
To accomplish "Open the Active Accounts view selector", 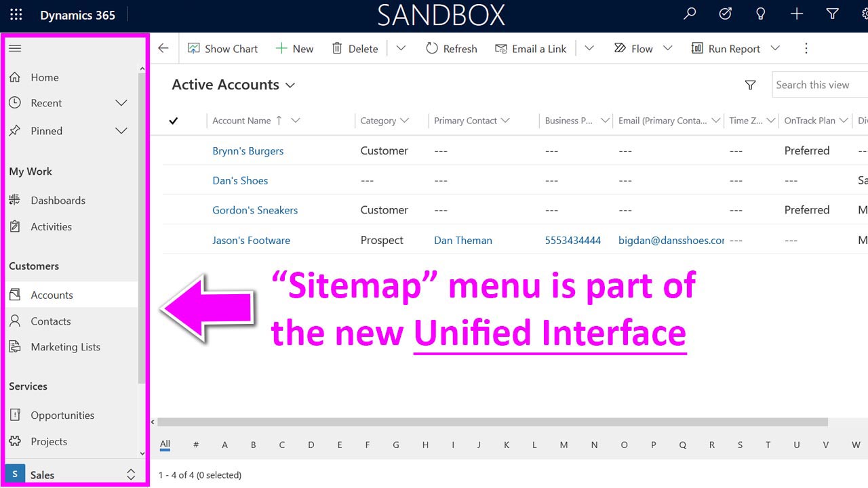I will 233,85.
